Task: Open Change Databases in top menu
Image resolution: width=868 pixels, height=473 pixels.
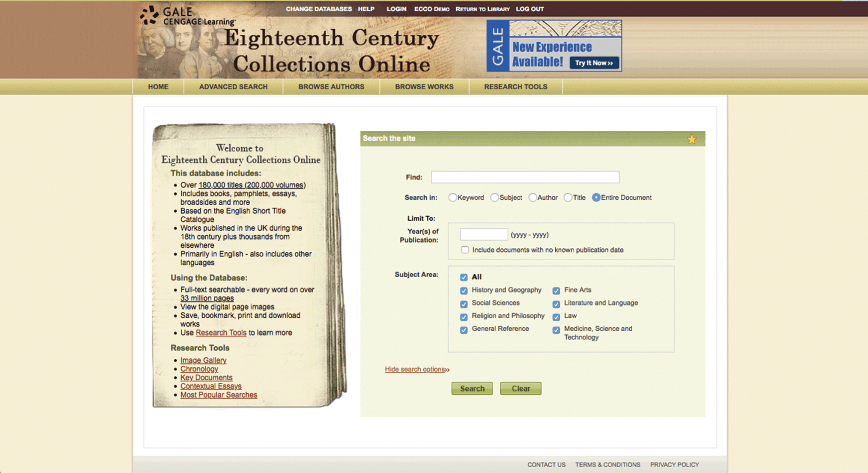Action: (x=319, y=9)
